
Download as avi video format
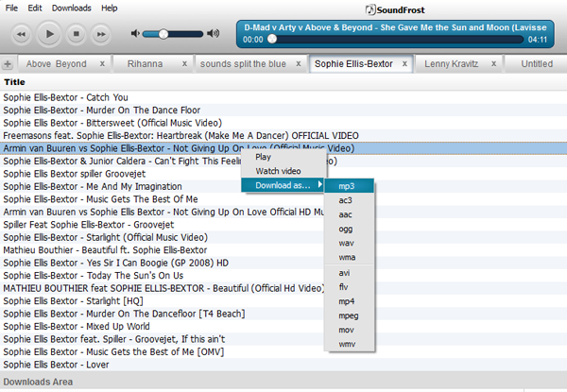[x=350, y=273]
